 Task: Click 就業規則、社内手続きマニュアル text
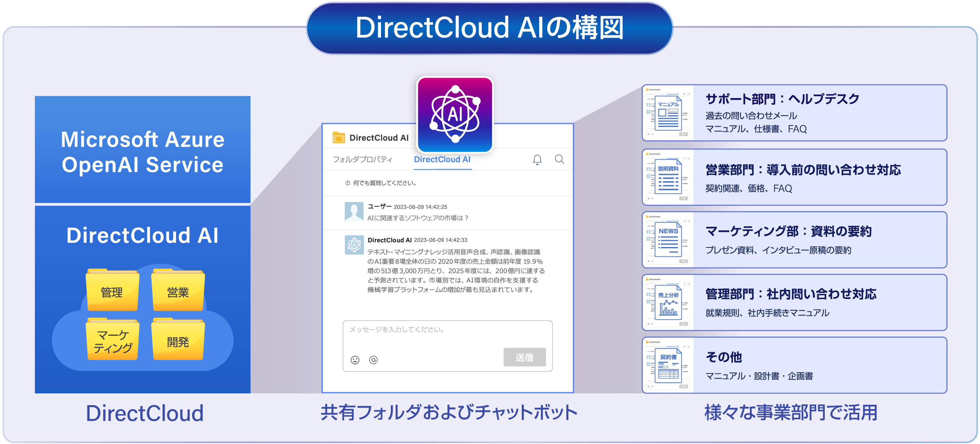[768, 313]
